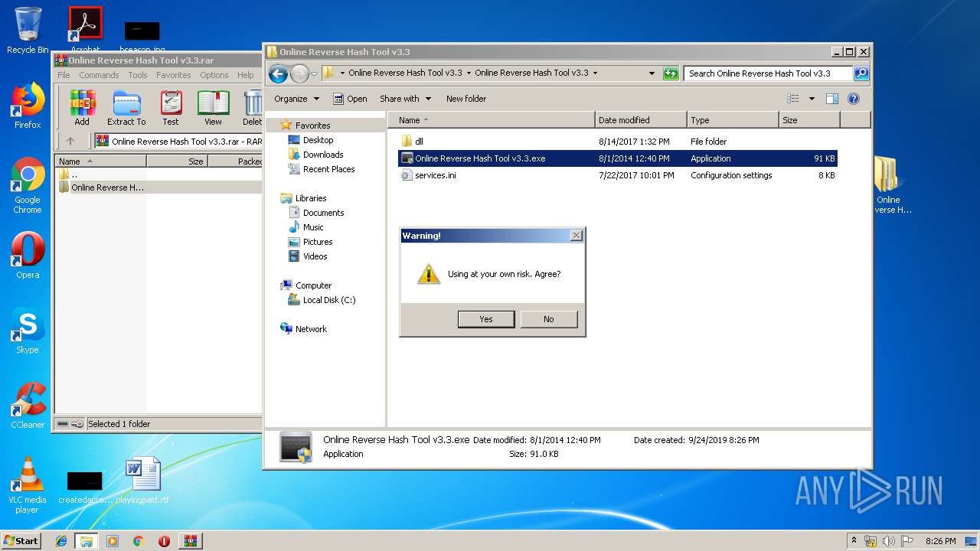Open the WinRAR File menu

[64, 75]
